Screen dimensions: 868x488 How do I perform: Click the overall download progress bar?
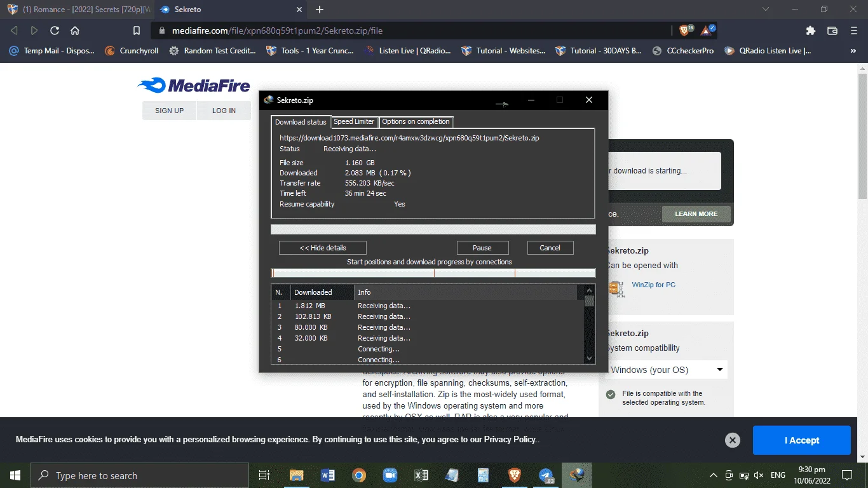(x=433, y=229)
